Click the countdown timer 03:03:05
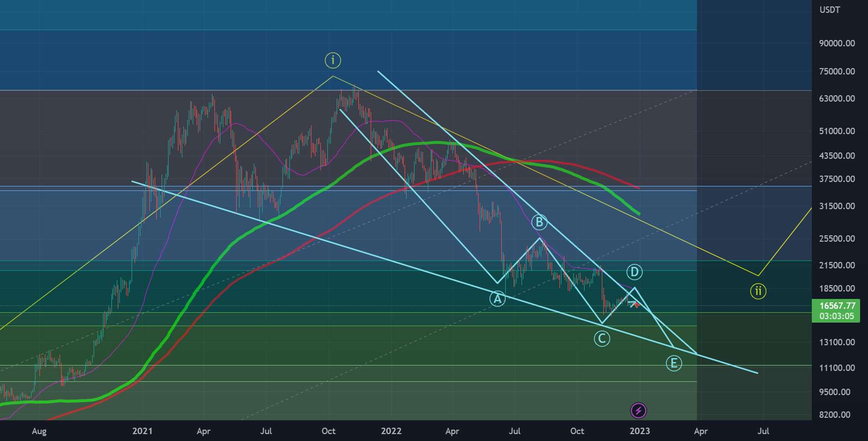868x441 pixels. coord(837,316)
